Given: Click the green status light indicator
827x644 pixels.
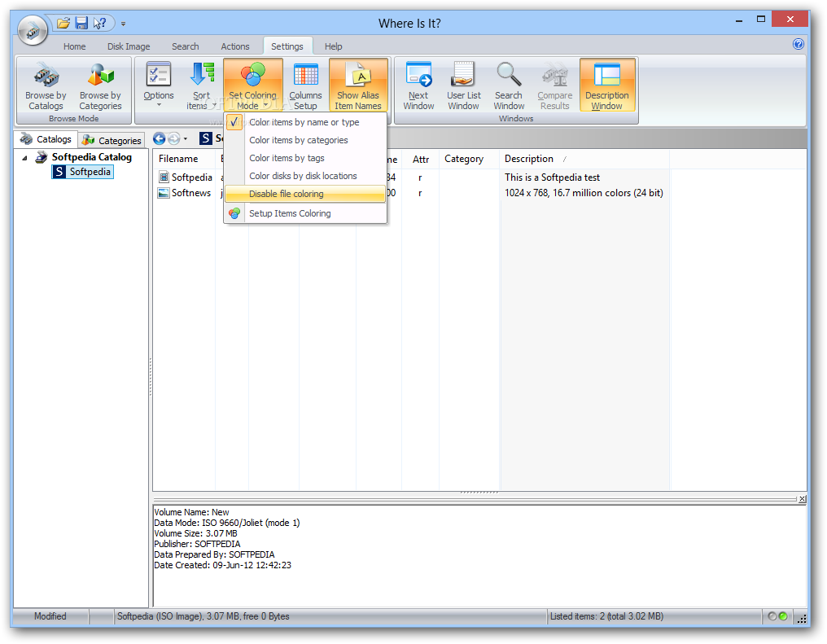Looking at the screenshot, I should (783, 616).
